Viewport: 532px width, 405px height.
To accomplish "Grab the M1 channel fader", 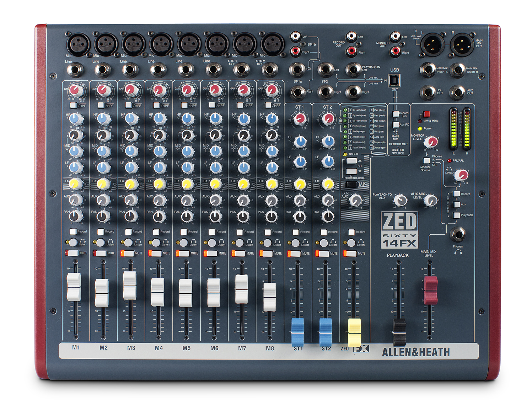I will point(74,287).
